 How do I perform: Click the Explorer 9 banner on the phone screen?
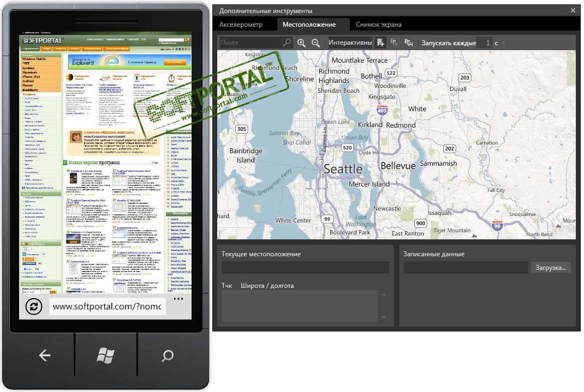point(129,62)
